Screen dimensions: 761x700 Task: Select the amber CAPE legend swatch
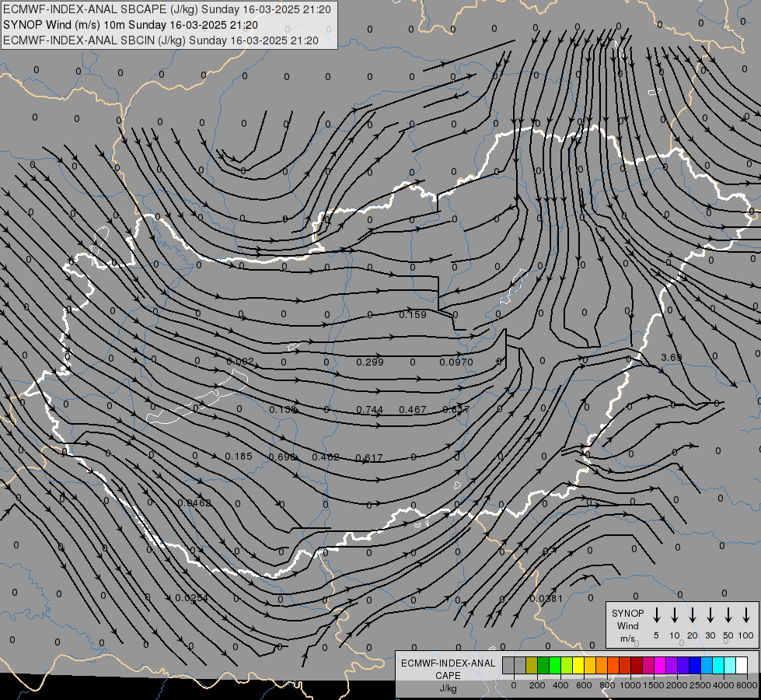[x=590, y=665]
